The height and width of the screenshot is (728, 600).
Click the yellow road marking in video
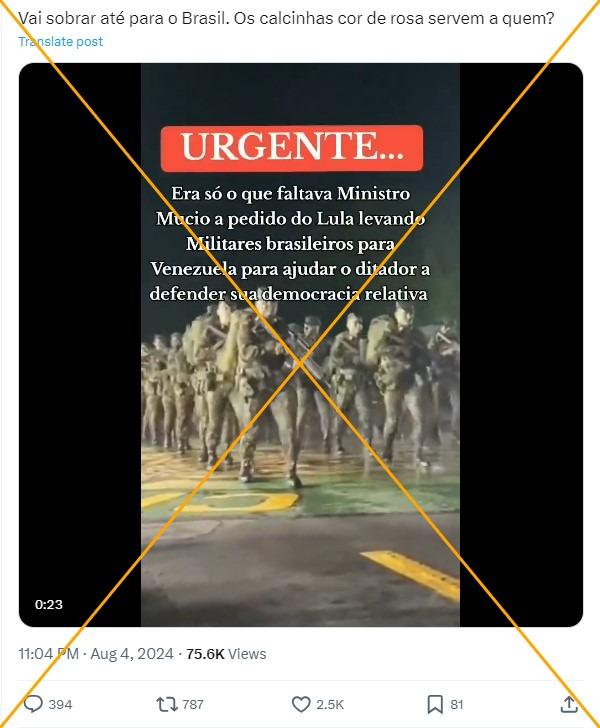point(411,575)
